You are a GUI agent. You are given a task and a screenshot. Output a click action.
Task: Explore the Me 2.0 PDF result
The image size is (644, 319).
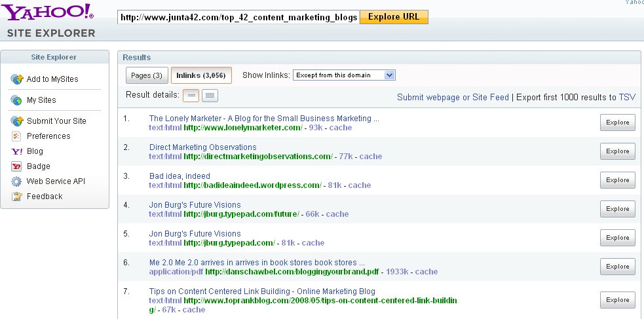click(x=618, y=267)
